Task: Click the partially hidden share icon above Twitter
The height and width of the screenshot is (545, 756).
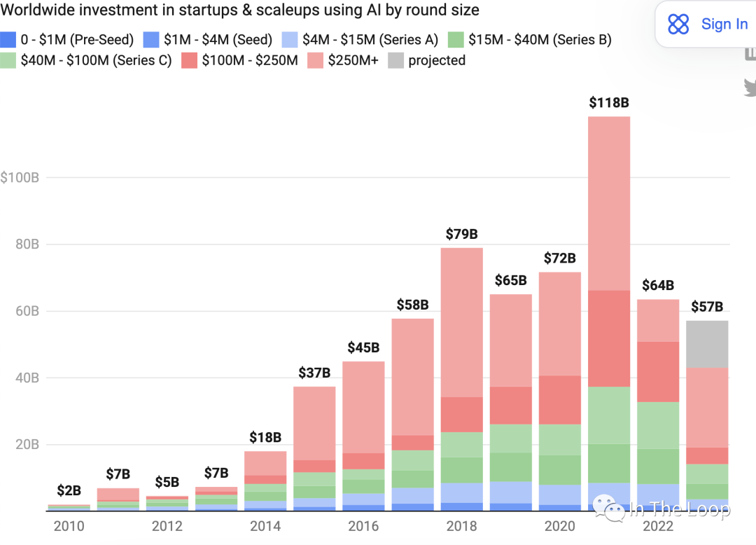Action: [750, 53]
